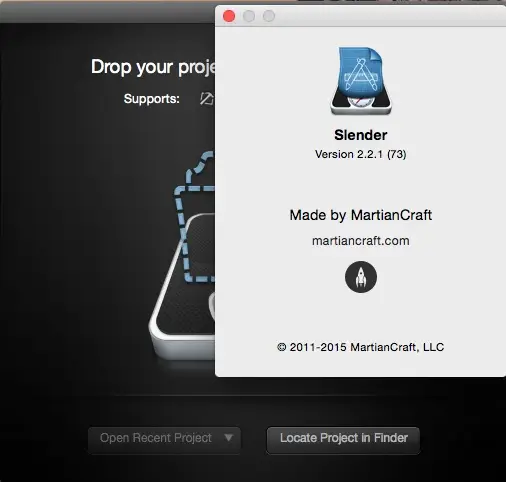Click the zoom button of About window
Viewport: 506px width, 482px height.
pos(269,16)
